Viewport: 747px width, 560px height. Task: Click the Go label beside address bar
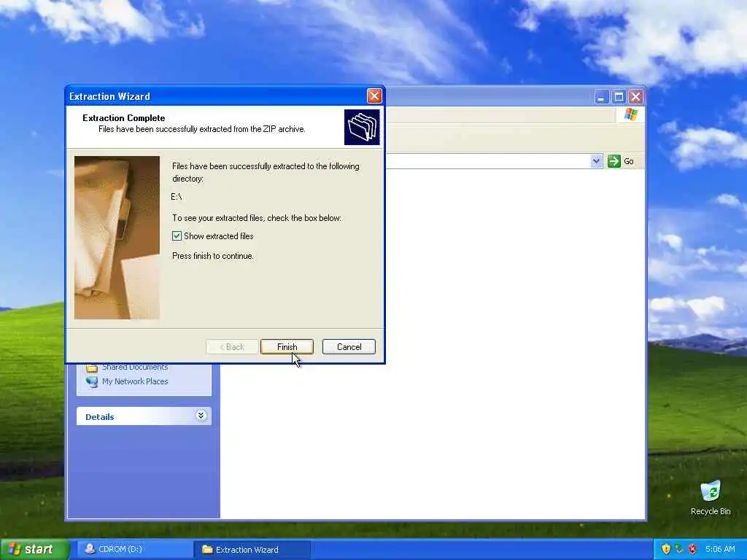[x=629, y=161]
